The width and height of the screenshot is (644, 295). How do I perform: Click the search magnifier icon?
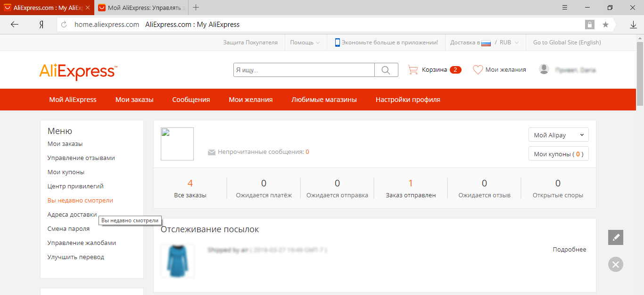coord(386,70)
